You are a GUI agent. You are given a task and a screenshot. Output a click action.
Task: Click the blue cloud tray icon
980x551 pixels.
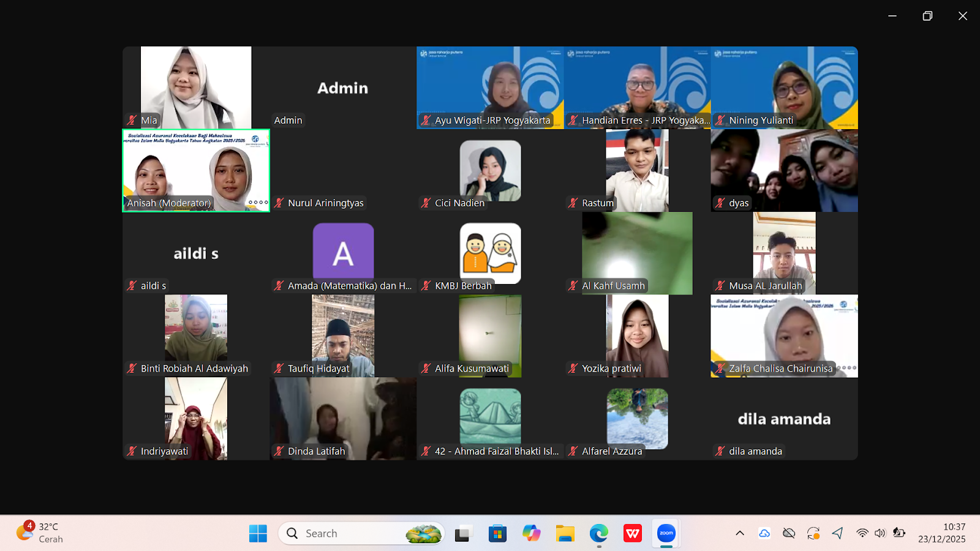click(764, 533)
